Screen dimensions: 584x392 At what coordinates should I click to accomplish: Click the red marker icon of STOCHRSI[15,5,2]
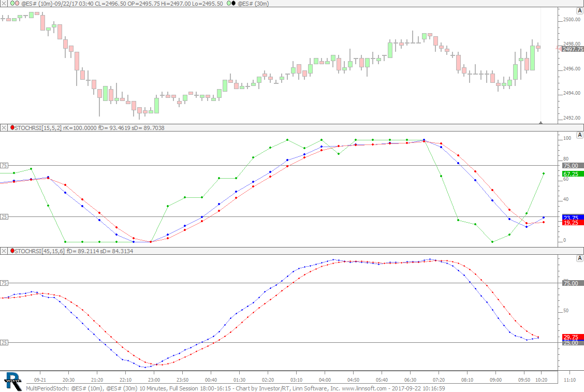point(12,127)
